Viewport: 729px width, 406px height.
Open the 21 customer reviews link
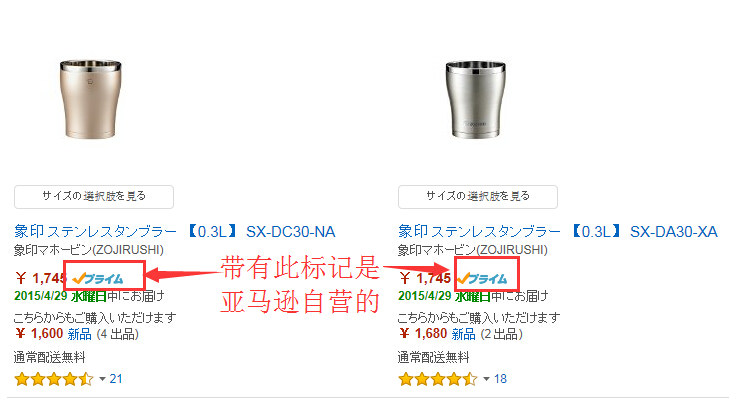pos(116,379)
